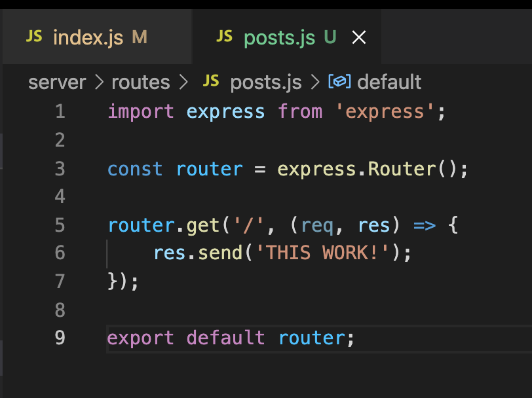Viewport: 532px width, 398px height.
Task: Click 'router' identifier on line 9
Action: [x=312, y=338]
